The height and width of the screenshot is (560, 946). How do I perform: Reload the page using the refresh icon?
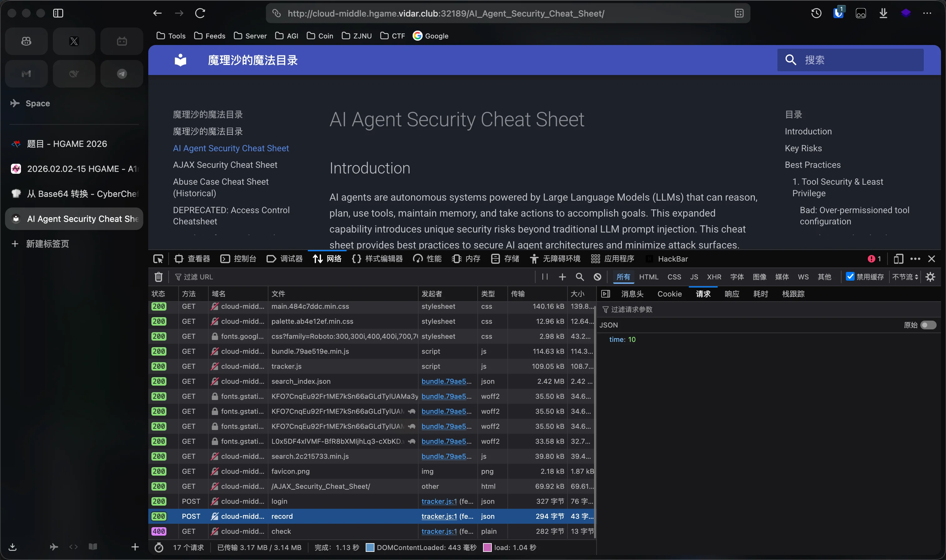click(x=200, y=13)
